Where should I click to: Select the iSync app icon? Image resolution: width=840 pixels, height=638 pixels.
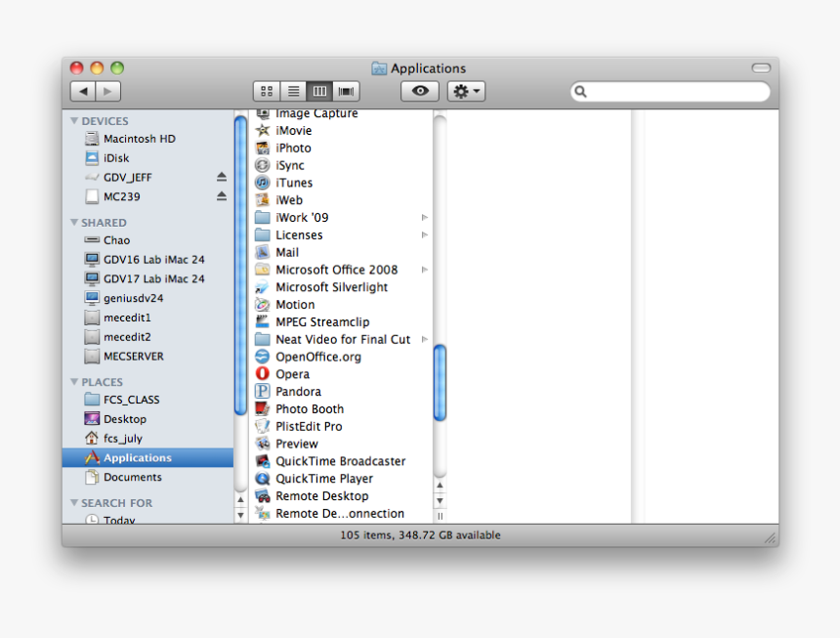(x=262, y=165)
